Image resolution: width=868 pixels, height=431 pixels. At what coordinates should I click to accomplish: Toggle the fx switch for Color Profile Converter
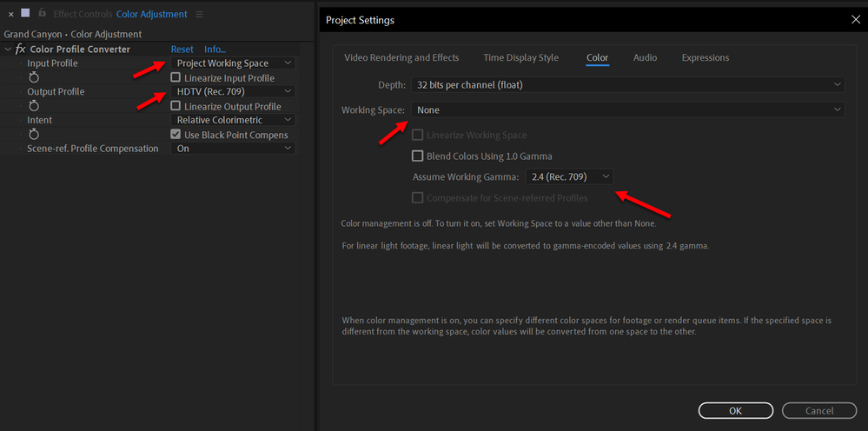click(21, 50)
